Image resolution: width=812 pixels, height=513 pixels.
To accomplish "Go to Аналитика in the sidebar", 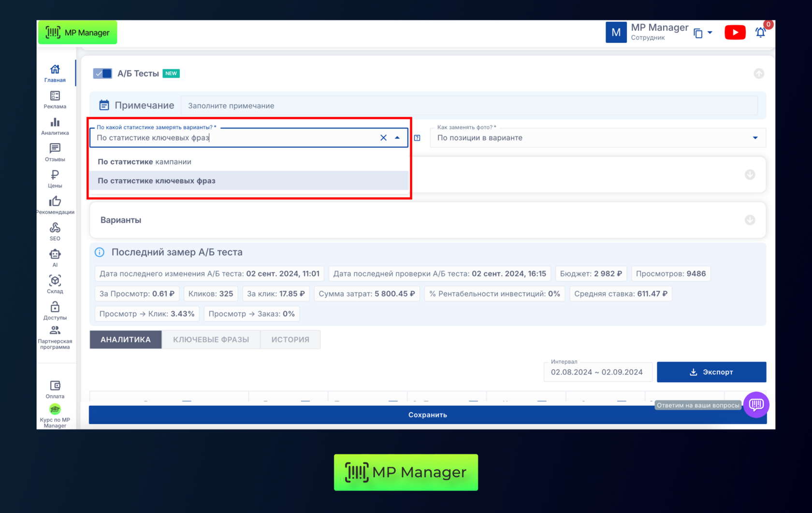I will [55, 126].
